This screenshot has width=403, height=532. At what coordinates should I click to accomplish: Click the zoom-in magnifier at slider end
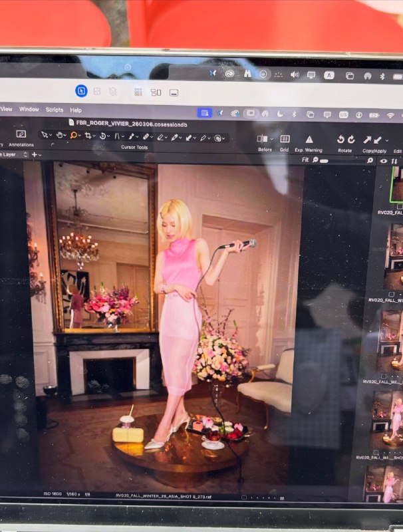pyautogui.click(x=370, y=160)
